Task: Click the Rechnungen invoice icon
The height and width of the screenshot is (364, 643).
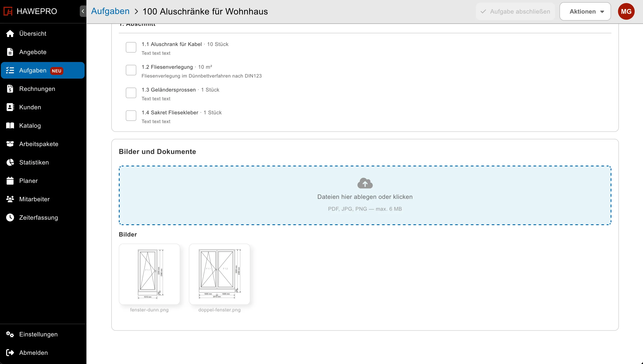Action: point(10,89)
